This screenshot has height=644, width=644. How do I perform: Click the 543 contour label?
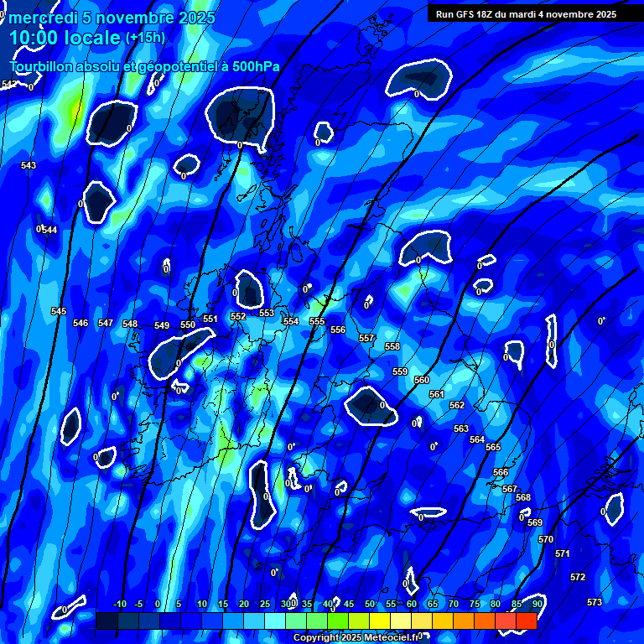pos(29,165)
